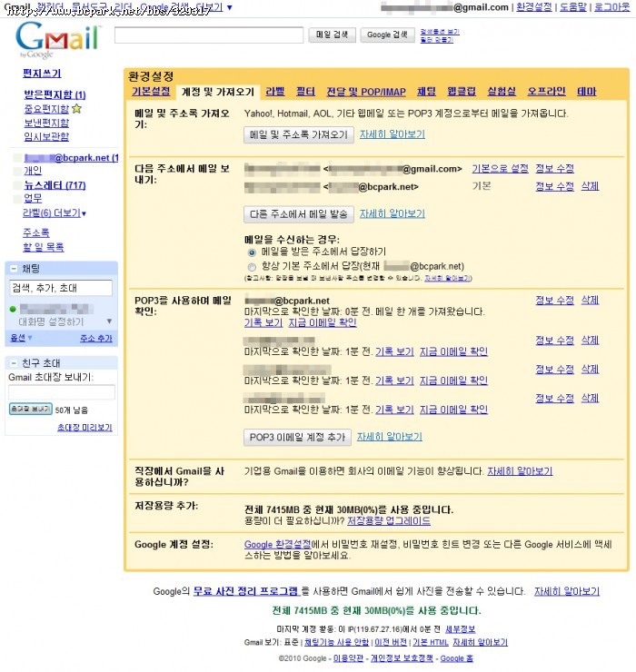Open 임시보관함 drafts folder
636x672 pixels.
[x=46, y=137]
